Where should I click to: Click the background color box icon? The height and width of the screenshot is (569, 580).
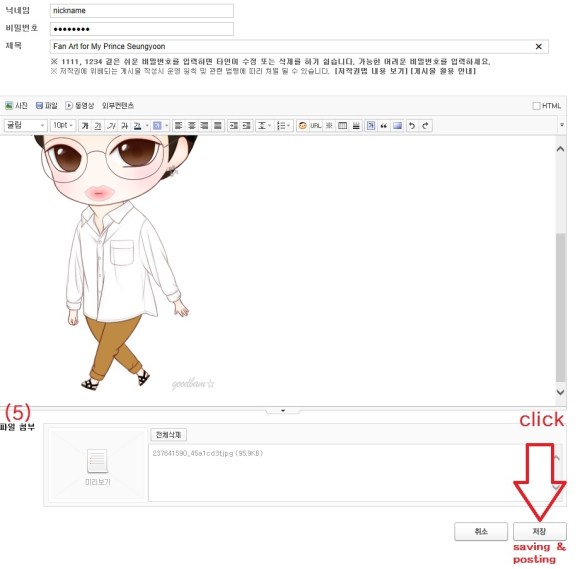pos(398,126)
